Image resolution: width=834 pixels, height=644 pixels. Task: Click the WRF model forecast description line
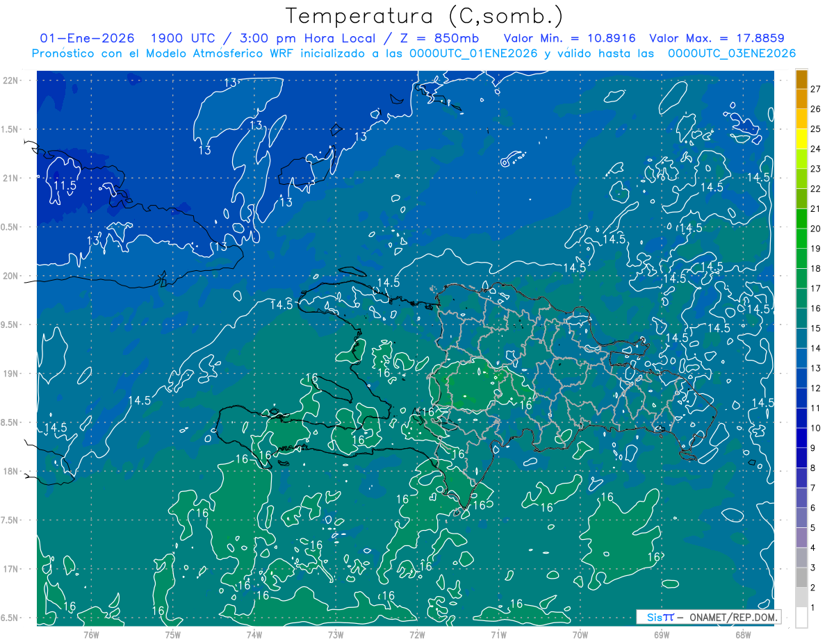414,53
